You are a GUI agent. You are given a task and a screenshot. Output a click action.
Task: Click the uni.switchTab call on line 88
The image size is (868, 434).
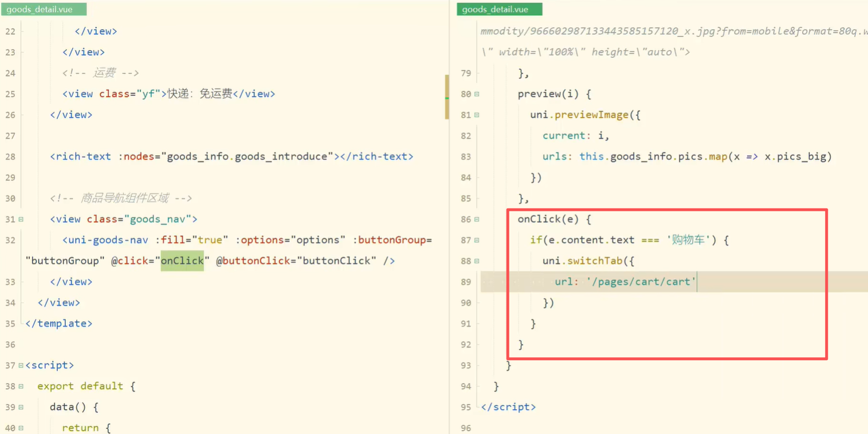pyautogui.click(x=588, y=261)
